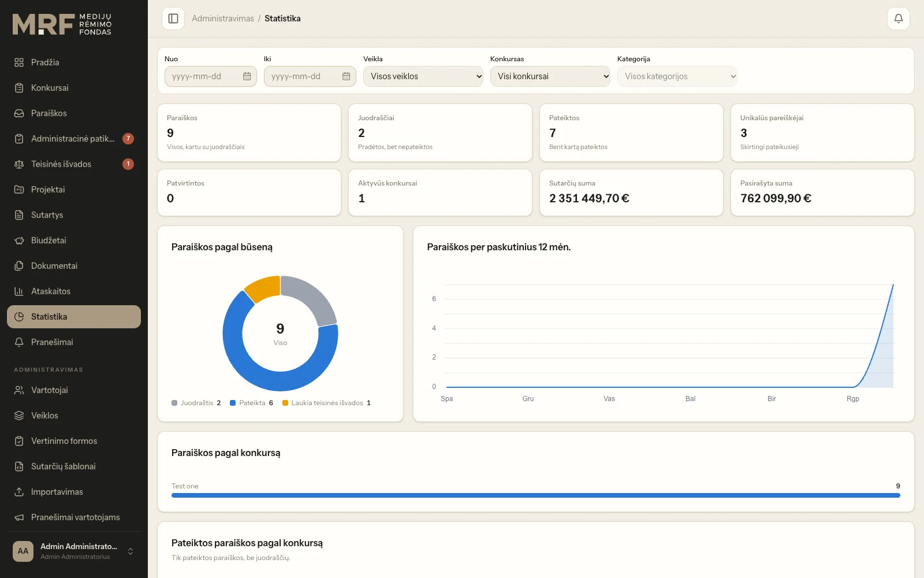Click the MRF Medijų rėmimo fondas logo
The width and height of the screenshot is (924, 578).
(62, 24)
